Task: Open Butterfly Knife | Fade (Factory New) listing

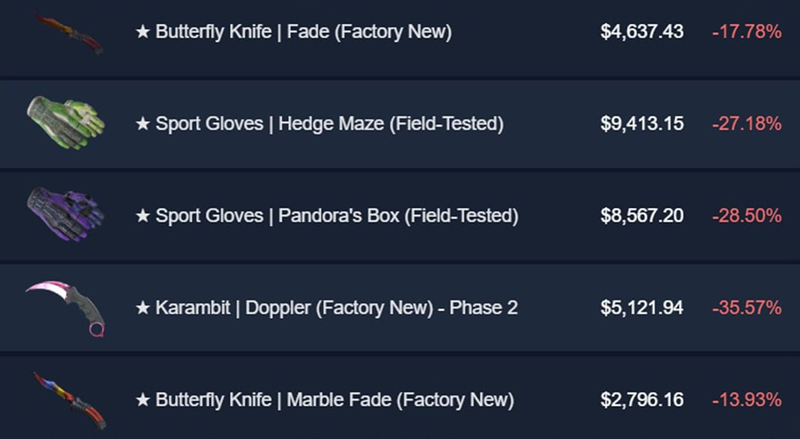Action: coord(293,32)
